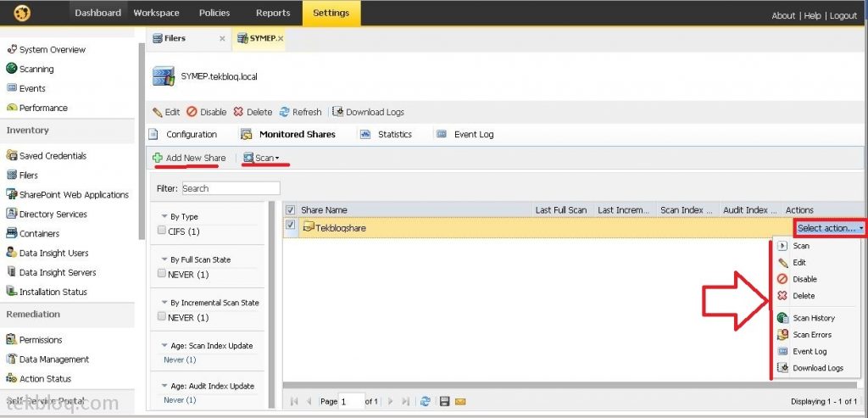This screenshot has width=868, height=418.
Task: Collapse Age: Audit Index Update group
Action: coord(164,386)
